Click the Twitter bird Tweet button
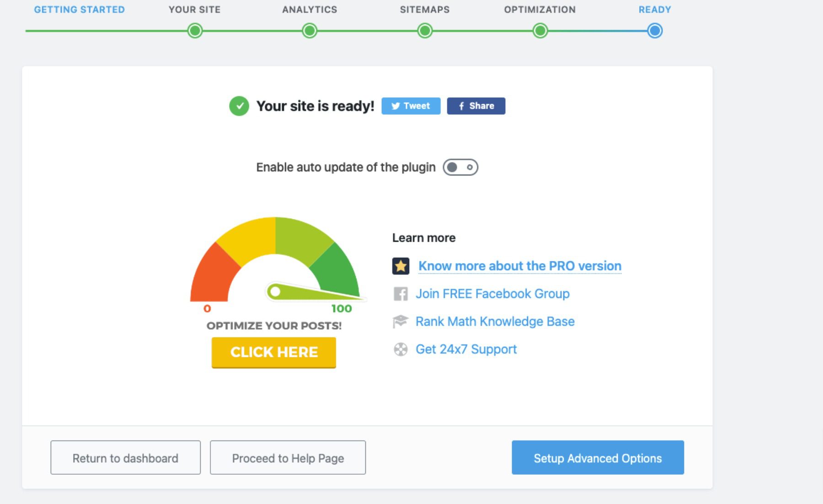Viewport: 823px width, 504px height. [411, 106]
